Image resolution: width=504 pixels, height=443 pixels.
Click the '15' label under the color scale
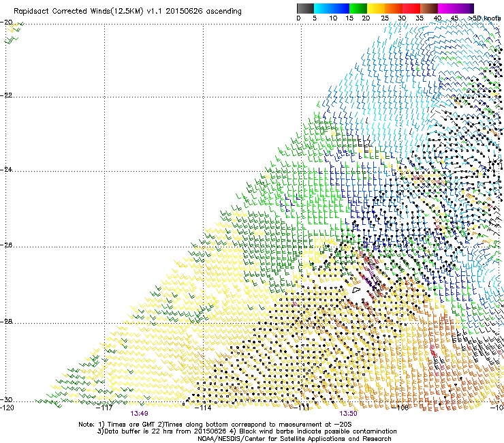click(x=349, y=18)
